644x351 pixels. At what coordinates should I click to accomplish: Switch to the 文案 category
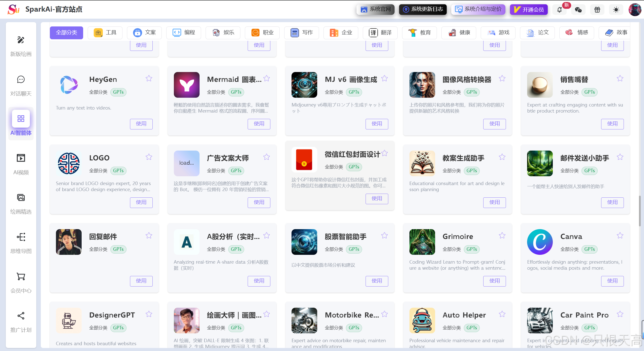pos(144,33)
